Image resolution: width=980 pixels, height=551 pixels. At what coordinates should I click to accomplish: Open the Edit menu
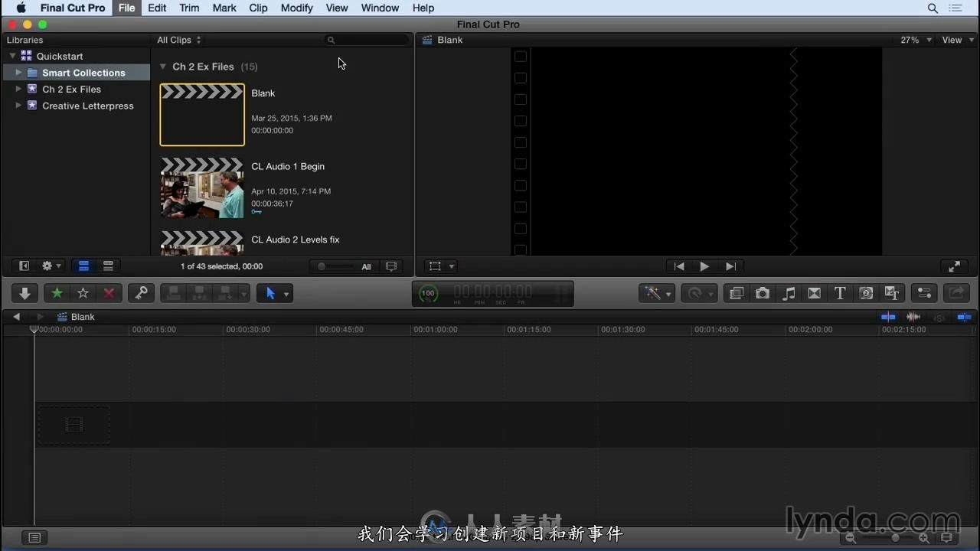pyautogui.click(x=157, y=8)
